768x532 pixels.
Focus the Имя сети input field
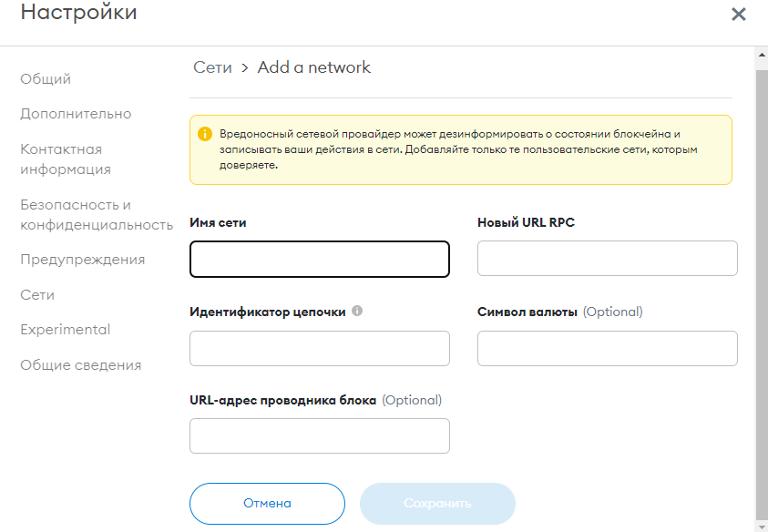tap(320, 259)
